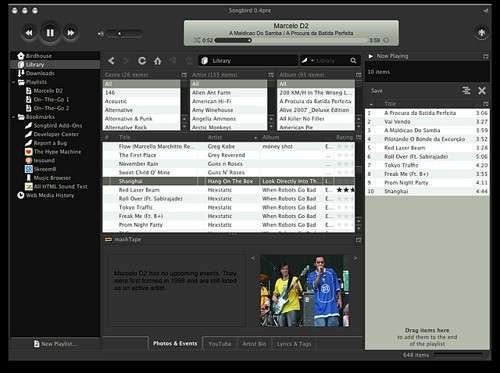The image size is (500, 373).
Task: Skip to the previous track
Action: click(29, 33)
